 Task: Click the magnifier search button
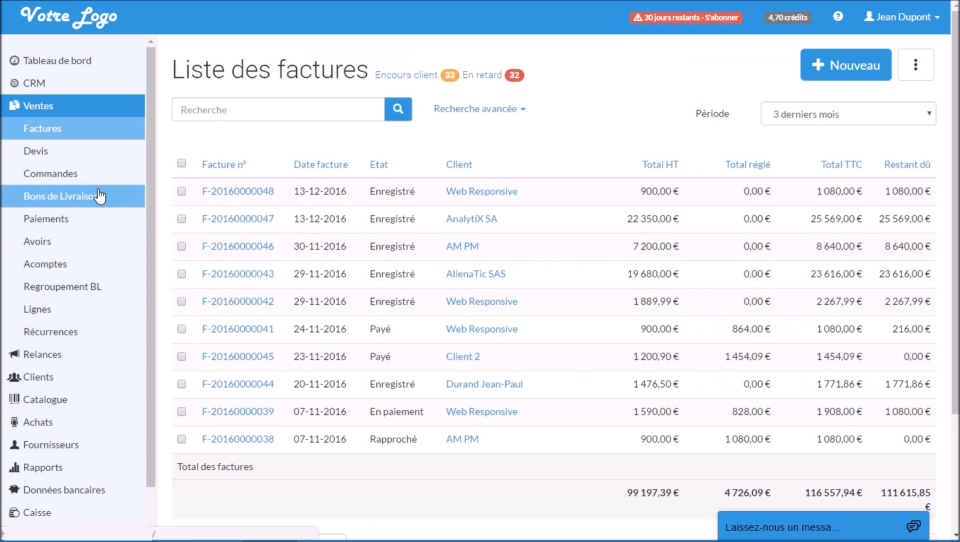coord(398,109)
